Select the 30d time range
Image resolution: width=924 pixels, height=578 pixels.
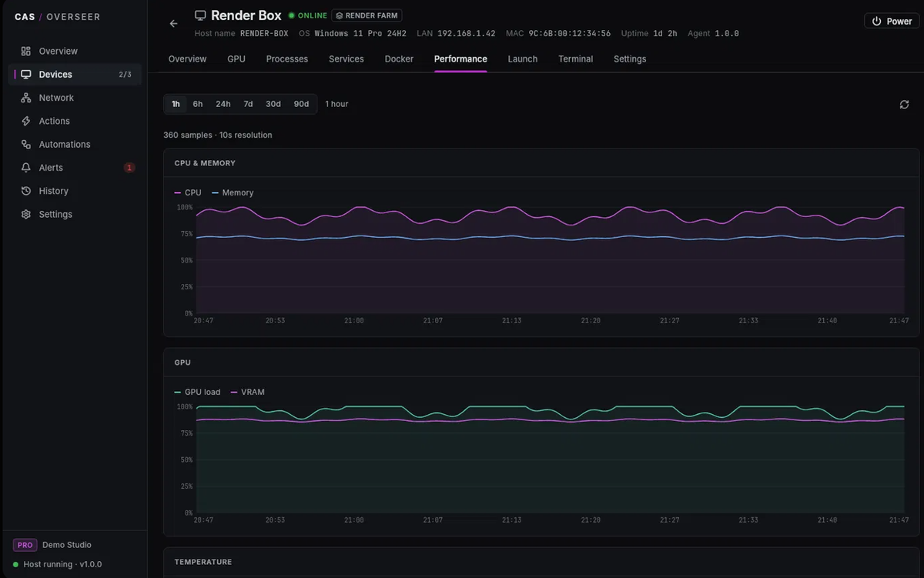273,104
